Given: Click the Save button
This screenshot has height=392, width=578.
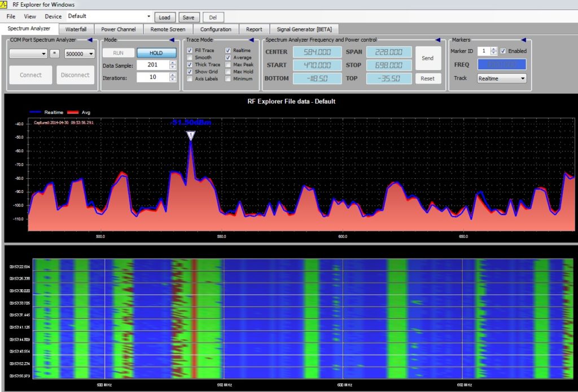Looking at the screenshot, I should pos(189,17).
